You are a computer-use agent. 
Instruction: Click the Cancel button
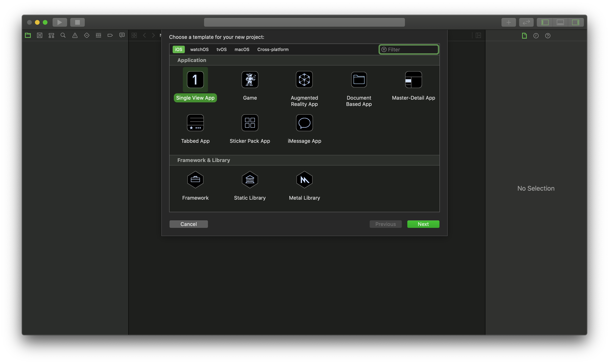[188, 224]
